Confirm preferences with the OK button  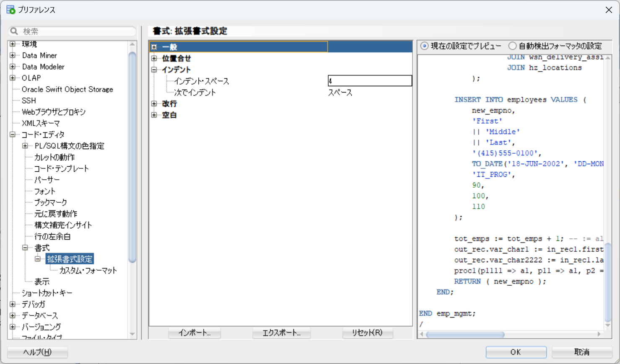click(x=516, y=352)
